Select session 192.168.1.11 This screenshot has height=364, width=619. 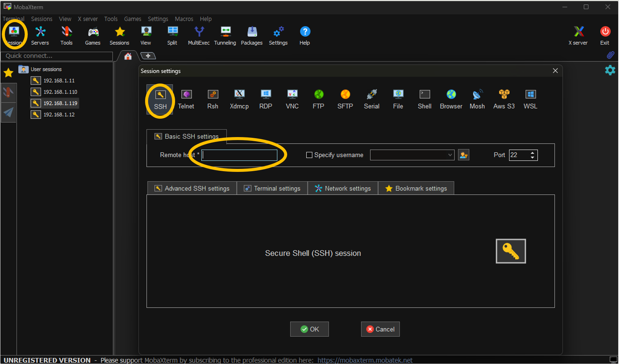[x=53, y=81]
